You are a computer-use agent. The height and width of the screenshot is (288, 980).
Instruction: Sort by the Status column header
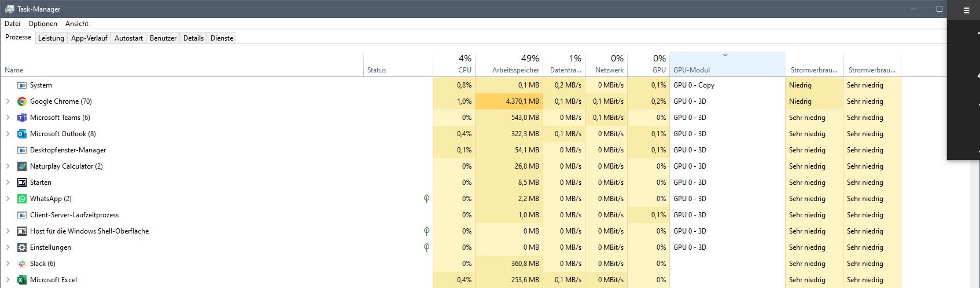(398, 64)
